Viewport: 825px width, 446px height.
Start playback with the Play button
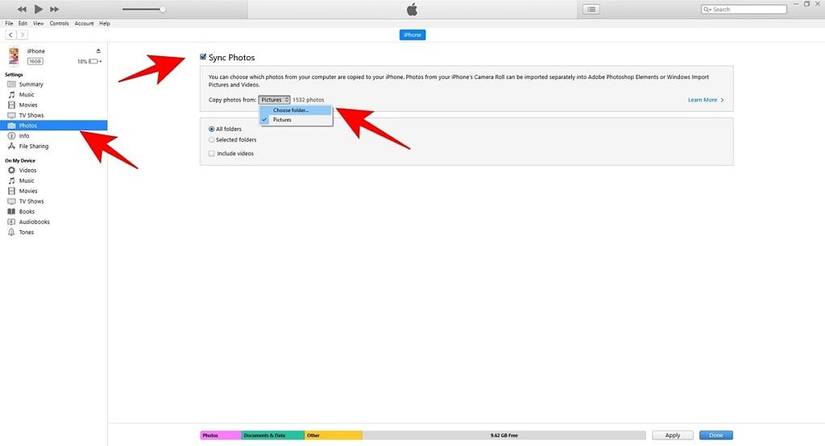click(38, 9)
